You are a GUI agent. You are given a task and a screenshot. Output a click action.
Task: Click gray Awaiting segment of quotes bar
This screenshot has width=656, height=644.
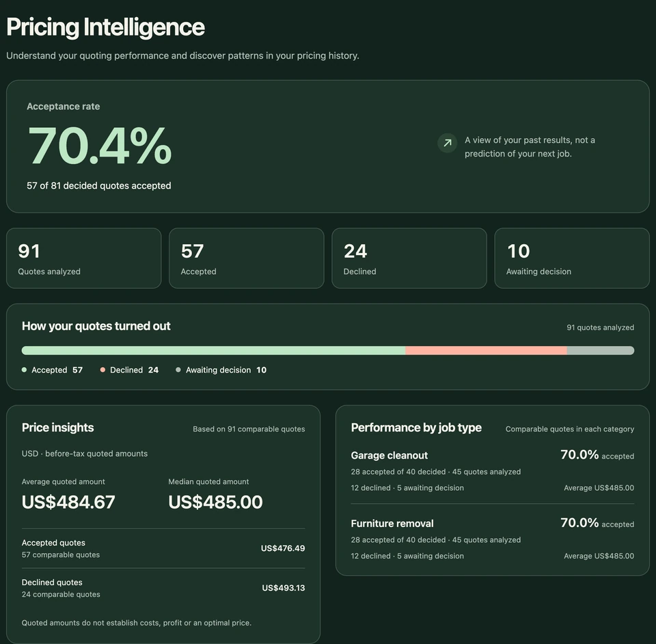tap(601, 350)
